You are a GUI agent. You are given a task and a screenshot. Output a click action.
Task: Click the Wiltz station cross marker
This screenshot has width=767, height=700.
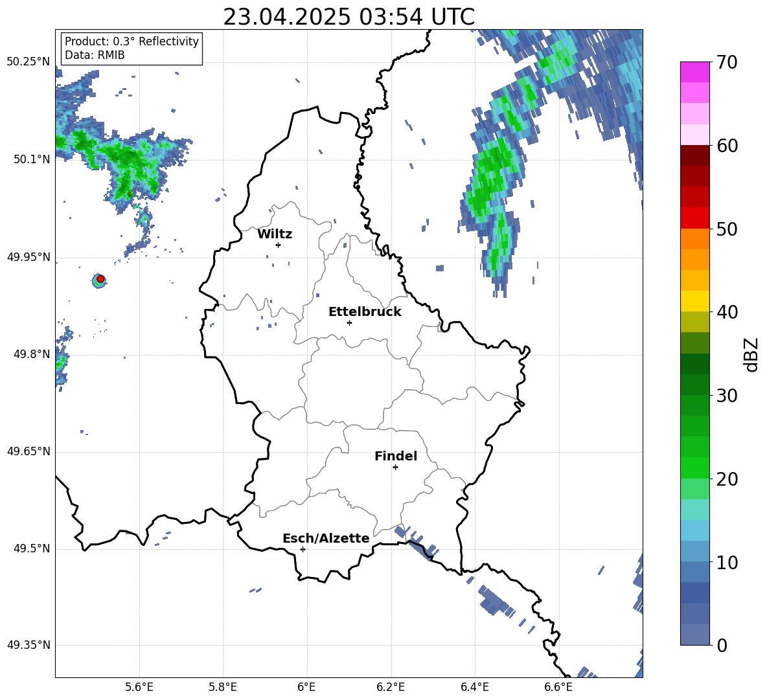click(x=278, y=245)
